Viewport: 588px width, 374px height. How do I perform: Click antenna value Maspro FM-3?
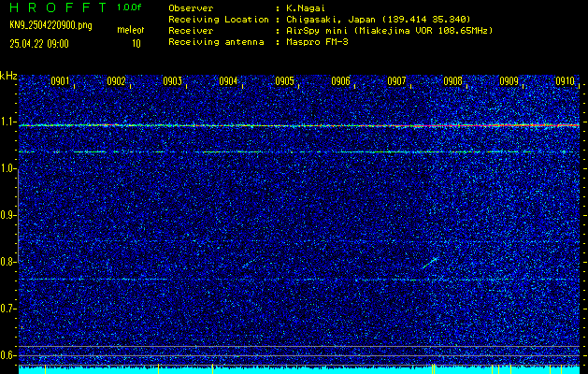pos(317,42)
